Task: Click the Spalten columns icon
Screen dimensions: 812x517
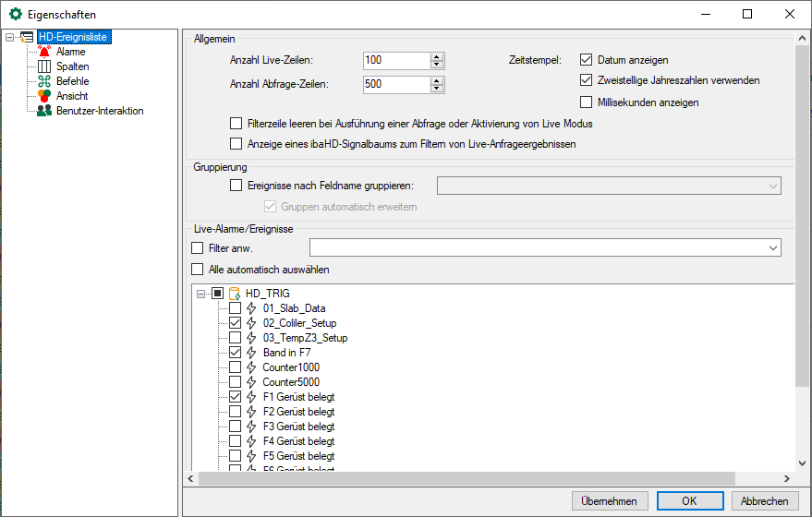Action: pos(44,66)
